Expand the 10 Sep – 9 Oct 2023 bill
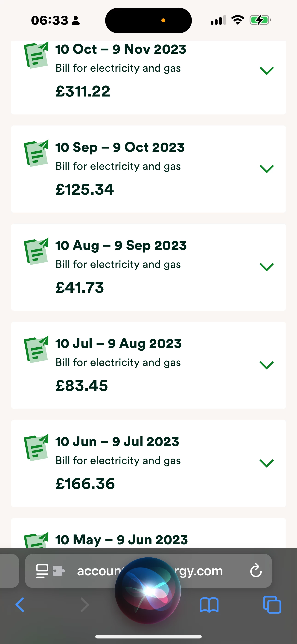Viewport: 297px width, 644px height. 267,169
